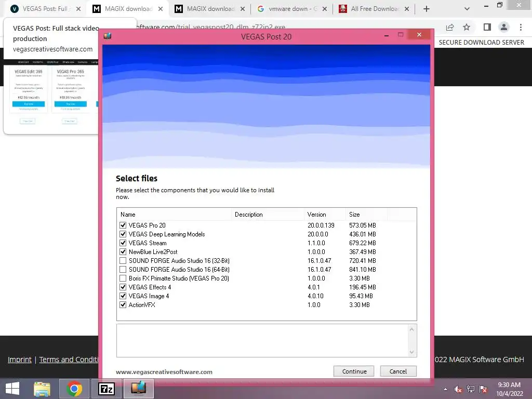Uncheck the VEGAS Effects 4 checkbox
The width and height of the screenshot is (532, 399).
click(123, 287)
